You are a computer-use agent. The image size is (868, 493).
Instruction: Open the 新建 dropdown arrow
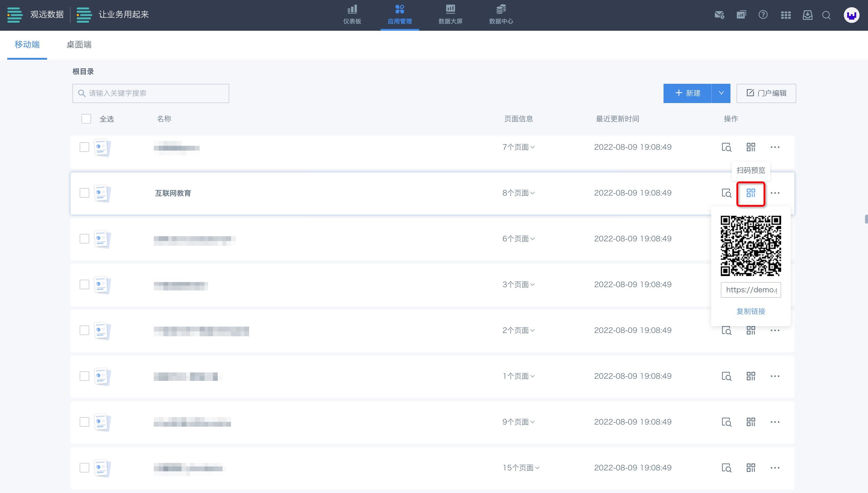[x=721, y=93]
